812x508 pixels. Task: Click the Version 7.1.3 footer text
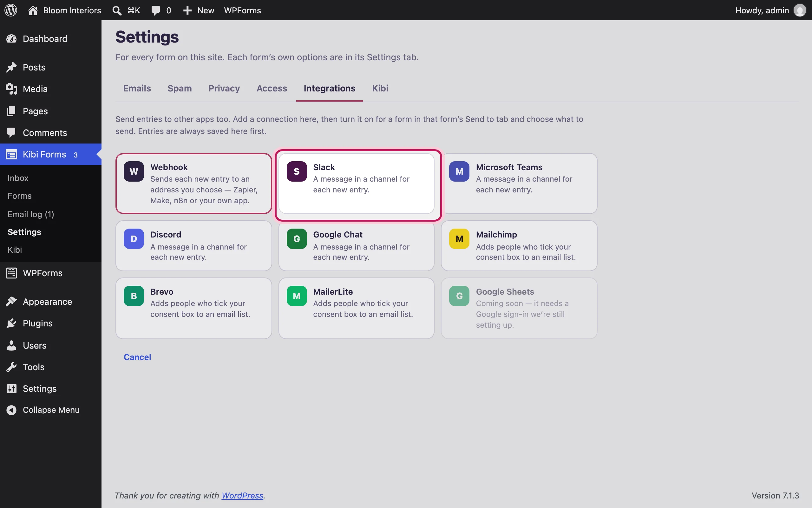[775, 496]
